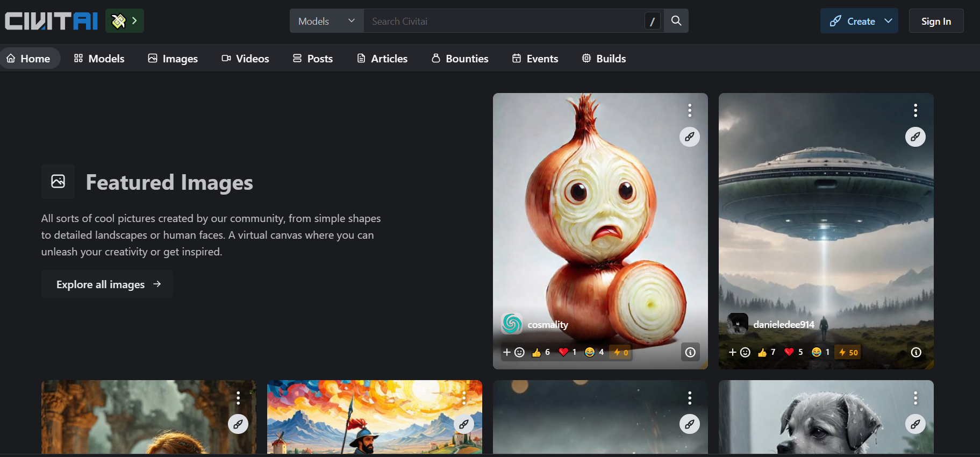Open the Videos tab
The width and height of the screenshot is (980, 457).
(x=245, y=58)
